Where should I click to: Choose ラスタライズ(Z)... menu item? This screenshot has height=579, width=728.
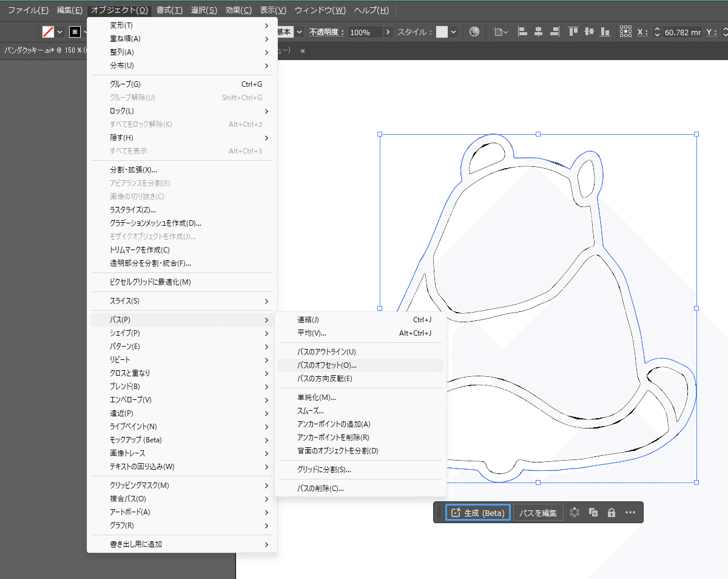(182, 210)
